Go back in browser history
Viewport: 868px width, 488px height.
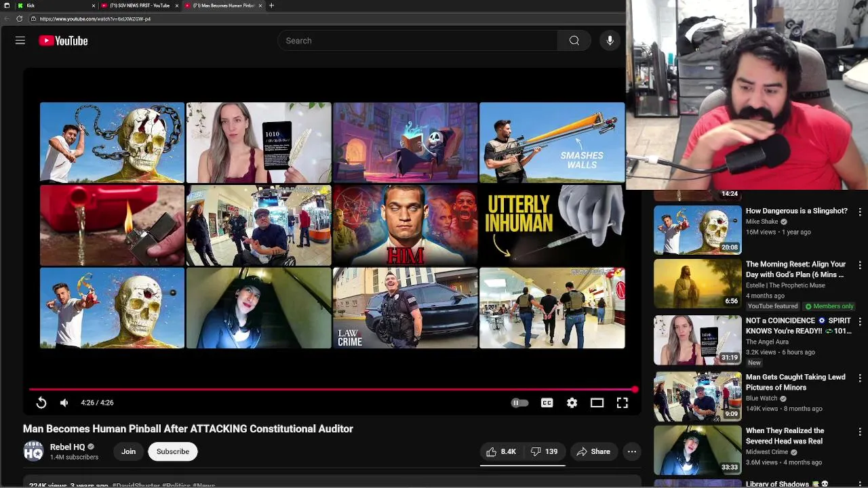7,19
